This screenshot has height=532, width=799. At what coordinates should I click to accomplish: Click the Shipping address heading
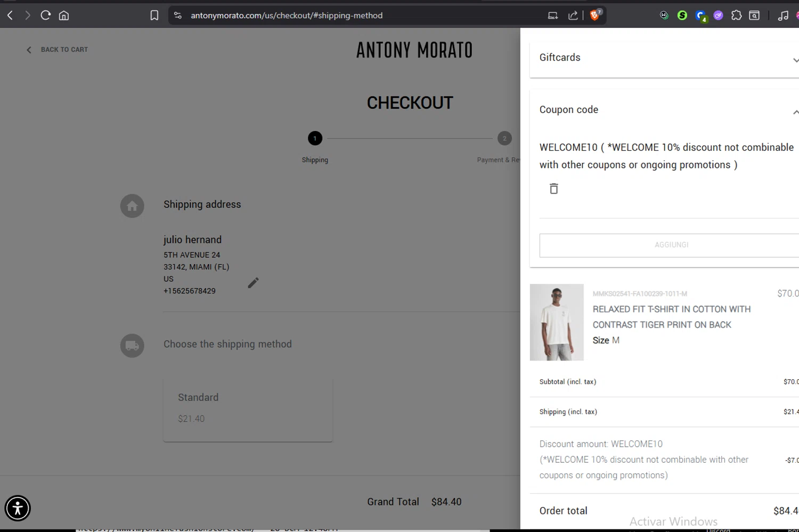[202, 204]
